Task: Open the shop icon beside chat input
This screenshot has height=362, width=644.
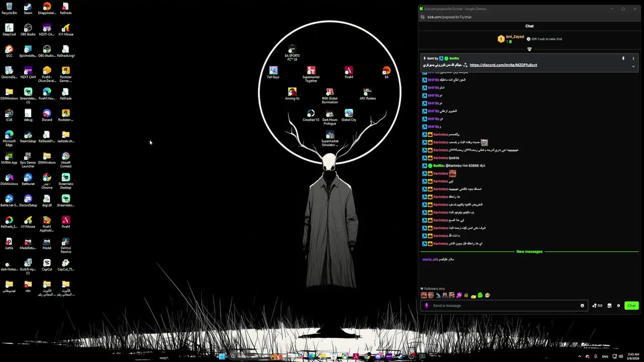Action: pyautogui.click(x=609, y=306)
